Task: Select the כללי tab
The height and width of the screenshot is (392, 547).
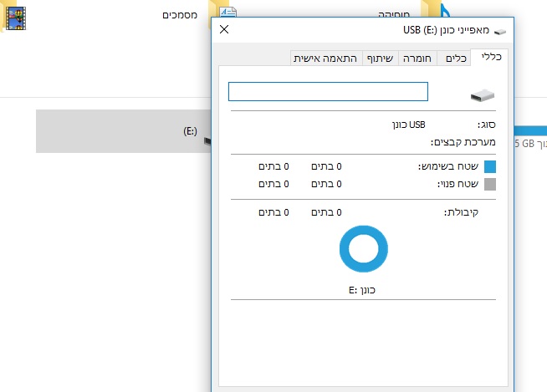Action: click(x=491, y=57)
